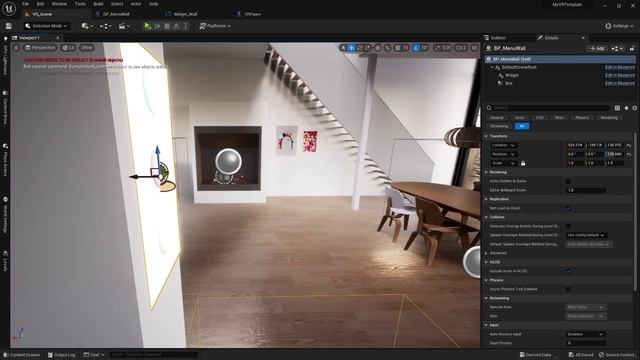Open property matrix grid icon in Details
640x360 pixels.
[x=617, y=108]
